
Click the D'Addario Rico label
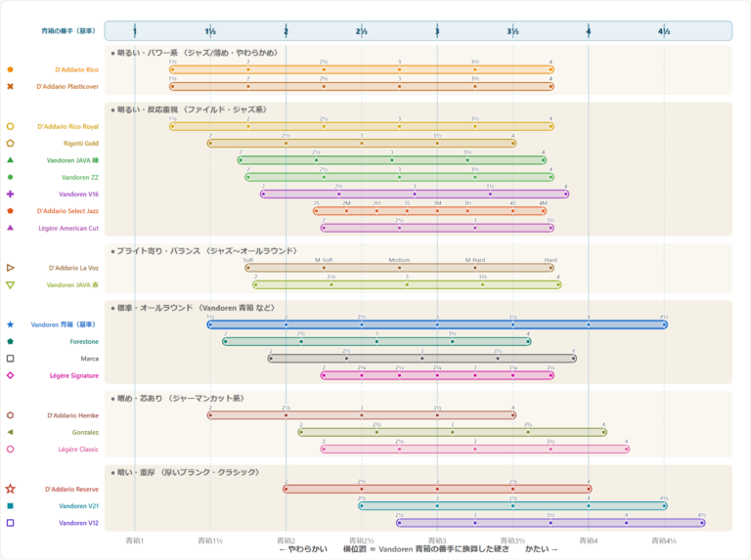pyautogui.click(x=76, y=70)
